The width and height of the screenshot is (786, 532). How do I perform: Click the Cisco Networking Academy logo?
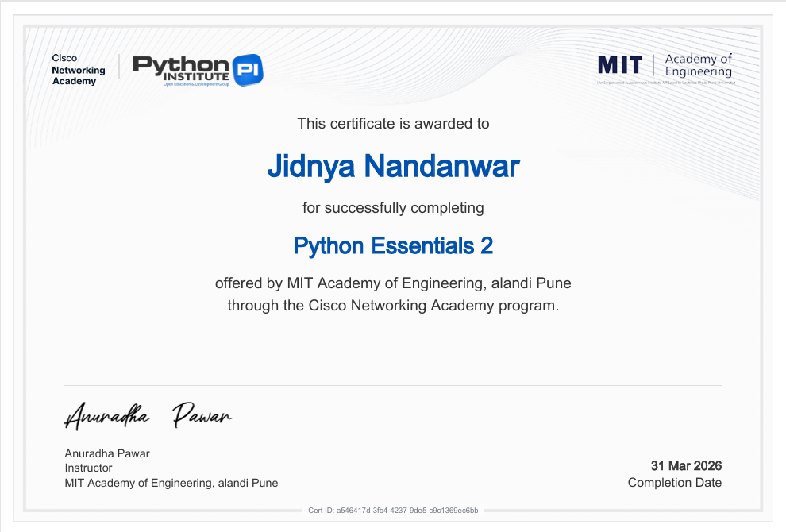pos(77,70)
